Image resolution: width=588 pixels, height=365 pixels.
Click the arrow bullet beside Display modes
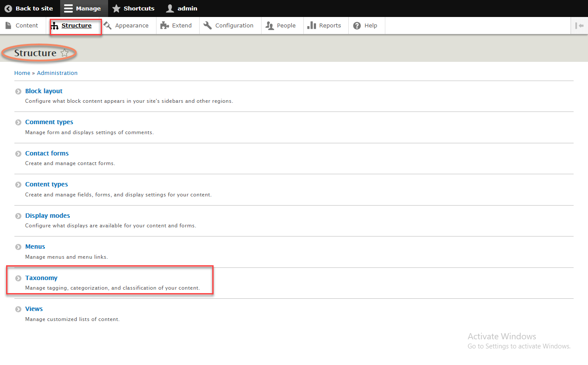18,216
